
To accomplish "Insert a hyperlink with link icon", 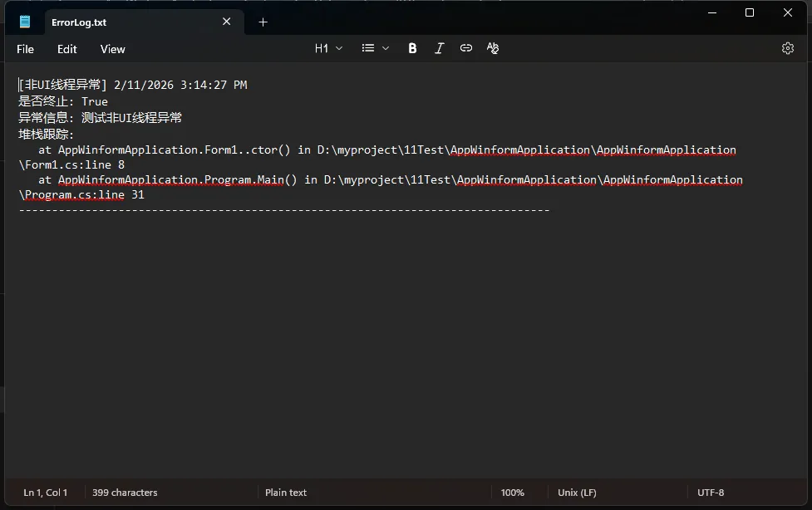I will [466, 48].
